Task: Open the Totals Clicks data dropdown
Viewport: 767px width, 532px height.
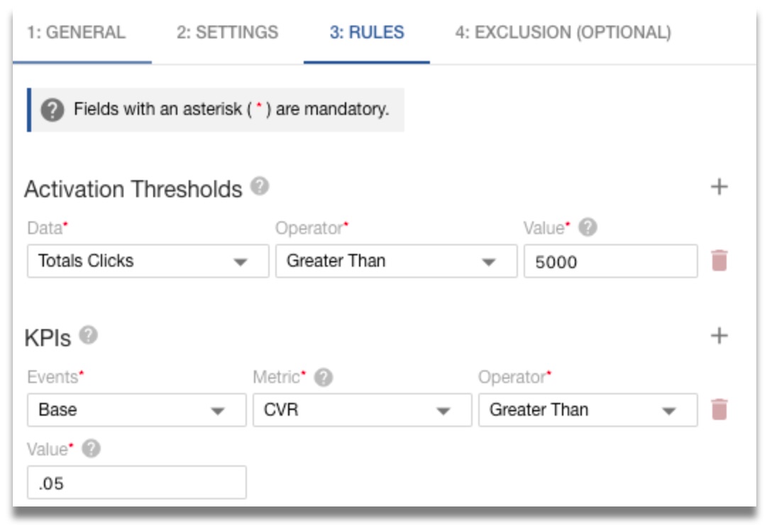Action: point(148,261)
